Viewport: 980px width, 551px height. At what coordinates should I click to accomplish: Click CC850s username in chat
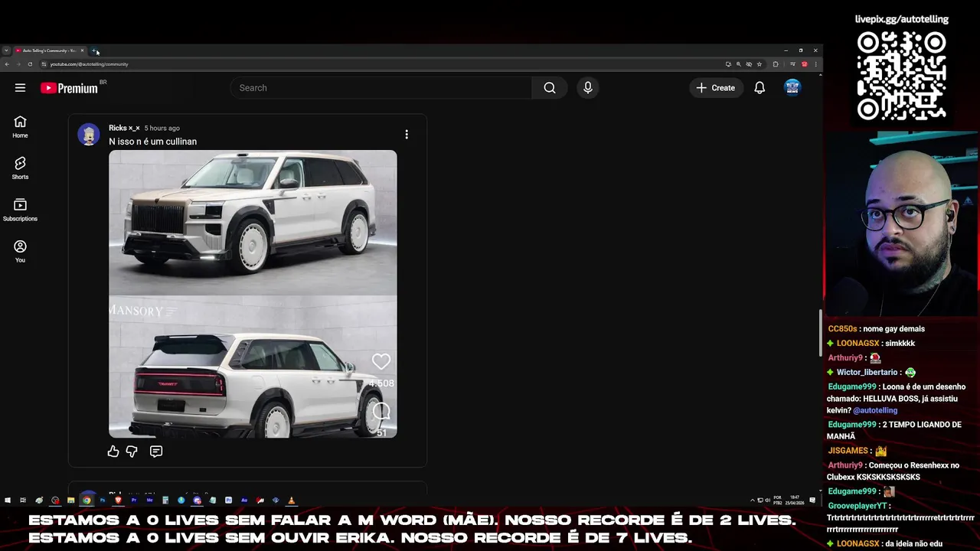(x=842, y=329)
